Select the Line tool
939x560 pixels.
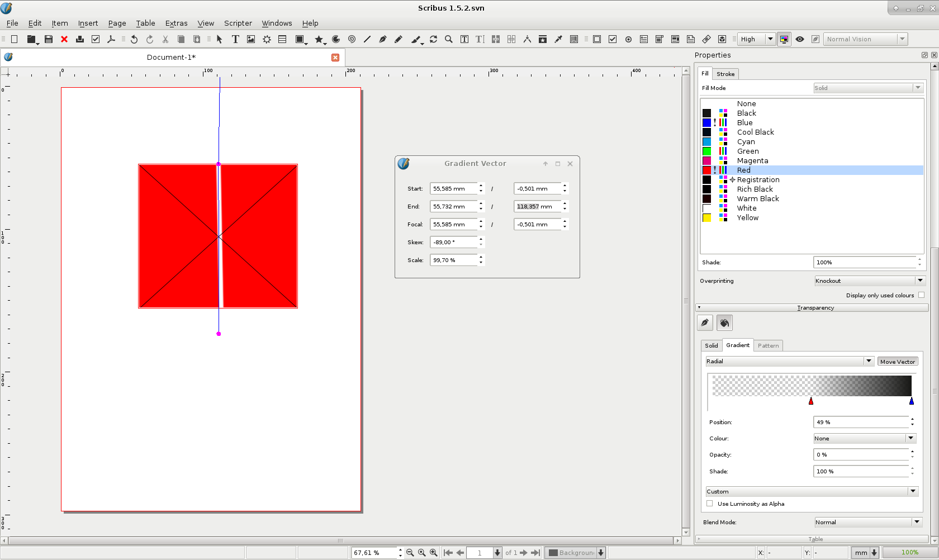pos(367,39)
